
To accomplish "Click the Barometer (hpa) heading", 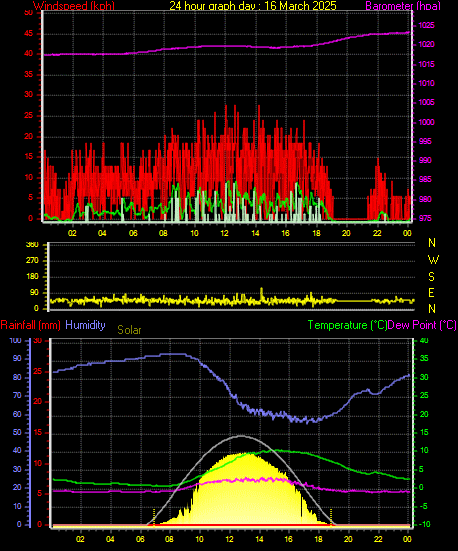I will pos(403,5).
